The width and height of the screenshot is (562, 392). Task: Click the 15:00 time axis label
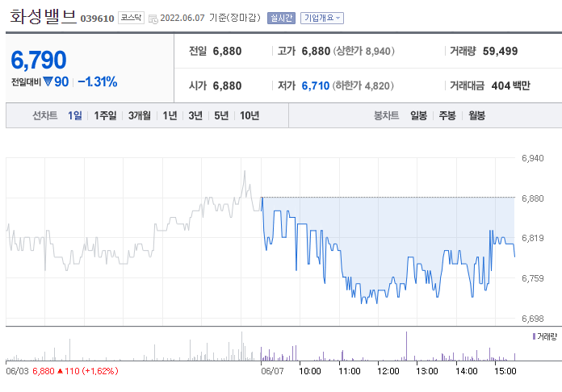click(505, 371)
